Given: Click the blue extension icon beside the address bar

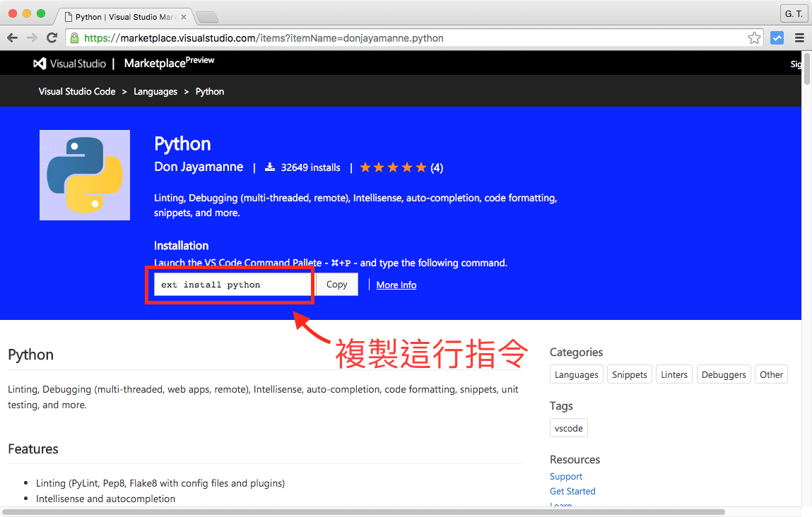Looking at the screenshot, I should (x=777, y=37).
